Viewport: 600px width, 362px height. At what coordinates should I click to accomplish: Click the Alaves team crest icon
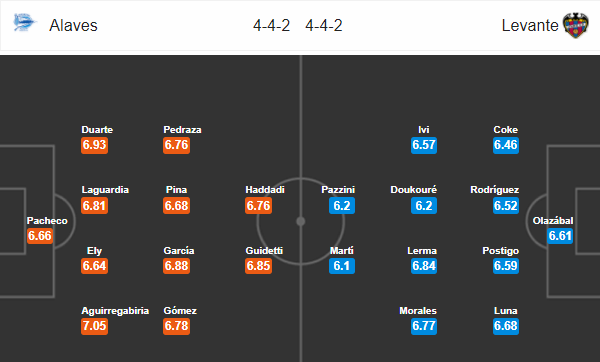click(24, 23)
